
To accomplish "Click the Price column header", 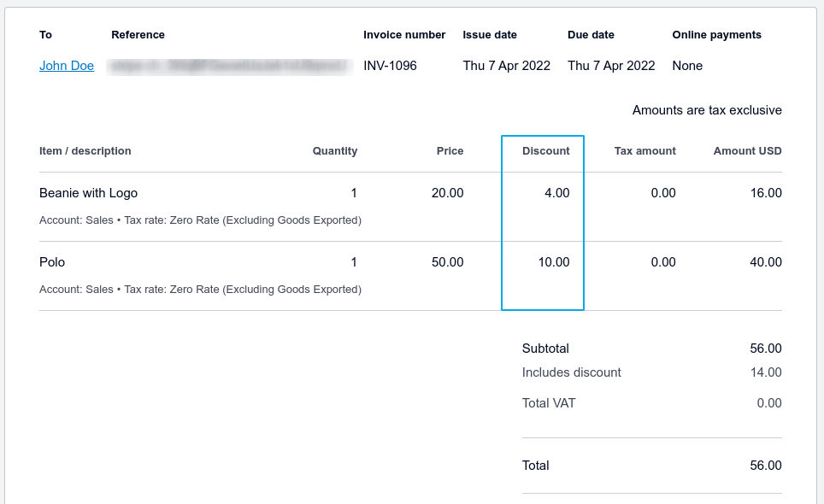I will click(450, 151).
